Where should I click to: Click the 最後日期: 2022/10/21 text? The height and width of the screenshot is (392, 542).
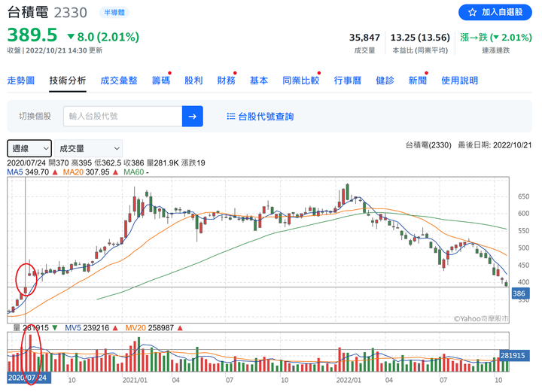pyautogui.click(x=495, y=145)
